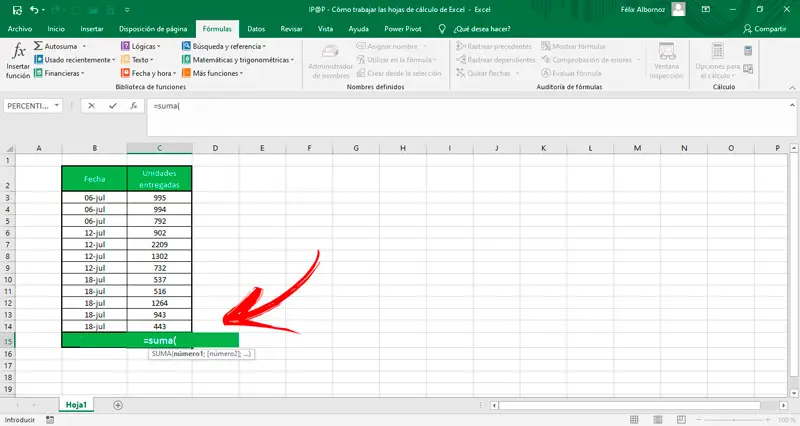Click the Calcular ahora icon
This screenshot has width=800, height=426.
point(748,51)
